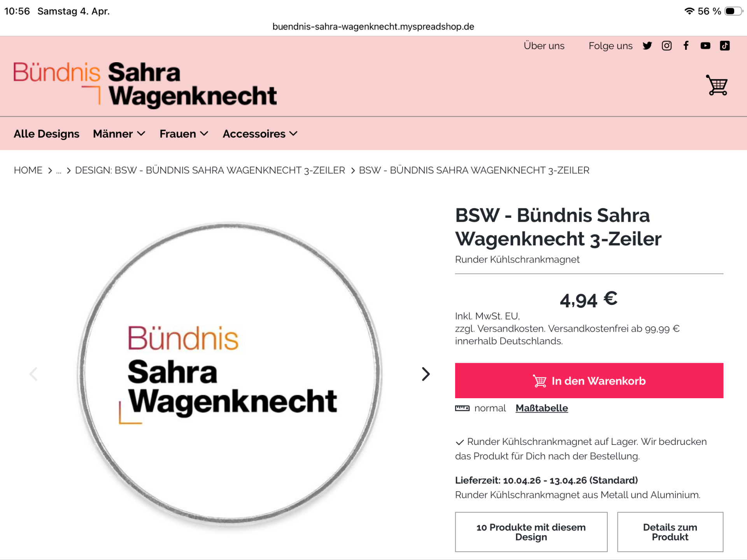747x560 pixels.
Task: Open Über uns page
Action: [544, 46]
